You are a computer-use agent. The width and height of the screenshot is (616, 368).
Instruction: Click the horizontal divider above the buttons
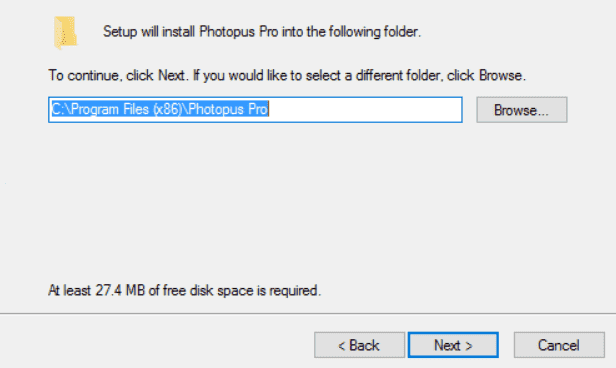(308, 314)
